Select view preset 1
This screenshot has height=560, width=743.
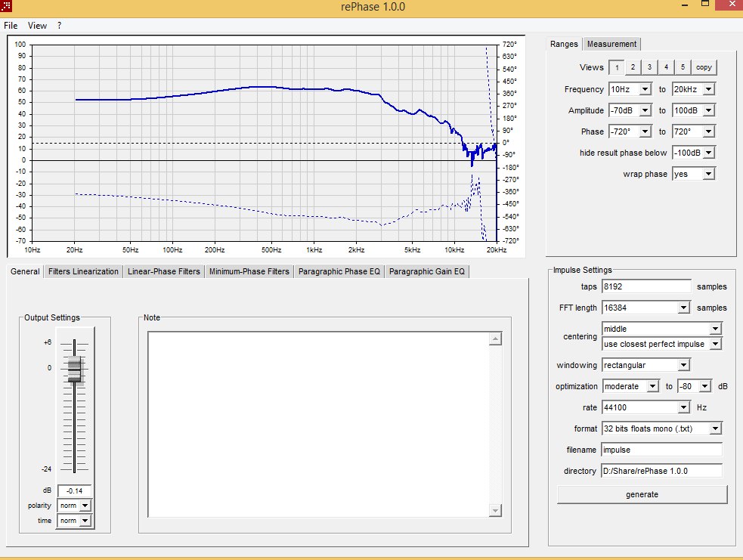click(x=616, y=67)
